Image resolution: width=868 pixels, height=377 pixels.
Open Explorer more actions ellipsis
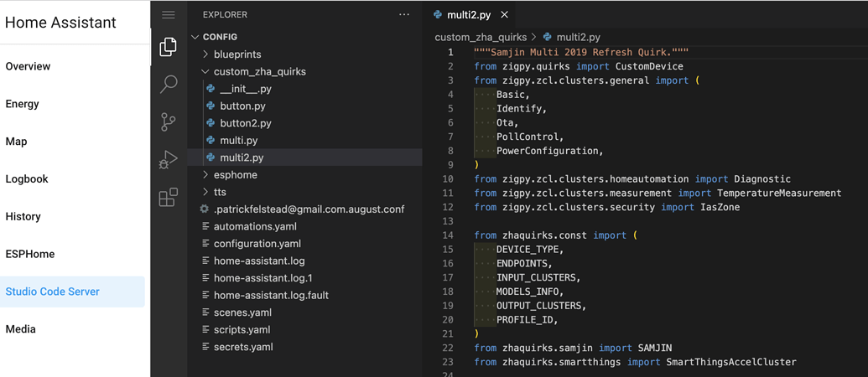click(x=404, y=15)
